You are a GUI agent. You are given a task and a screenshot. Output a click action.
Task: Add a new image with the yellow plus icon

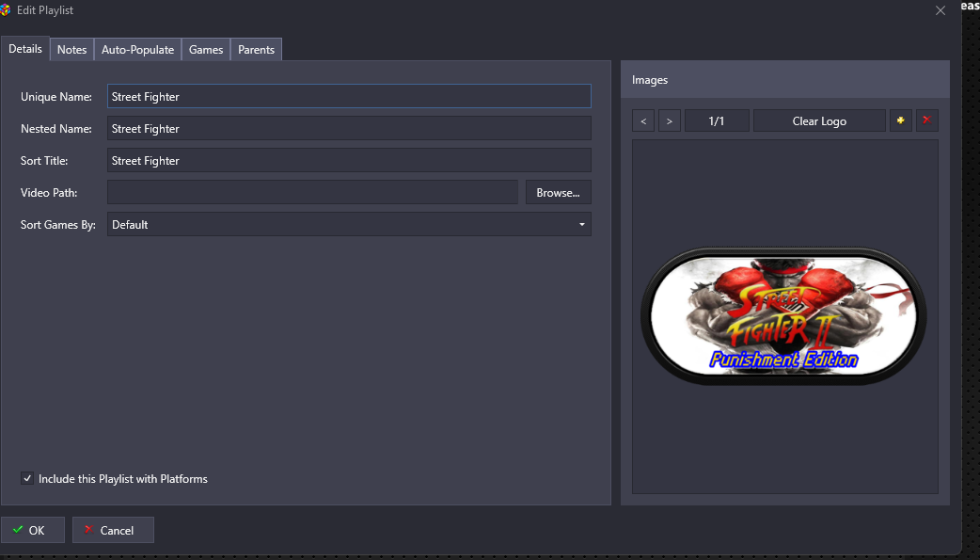(901, 120)
